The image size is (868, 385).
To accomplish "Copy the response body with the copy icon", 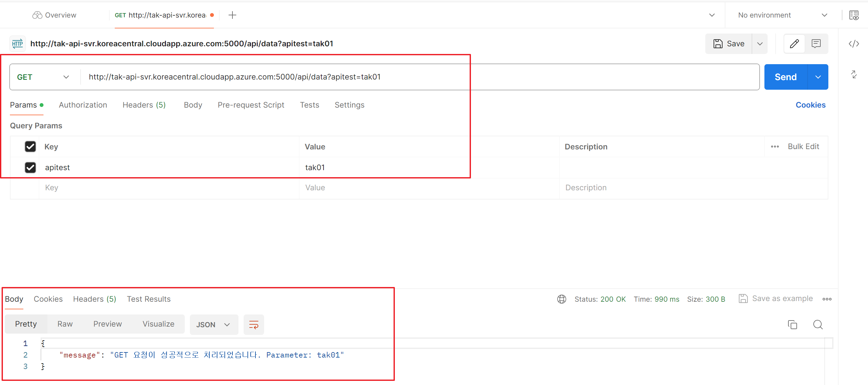I will pyautogui.click(x=792, y=324).
